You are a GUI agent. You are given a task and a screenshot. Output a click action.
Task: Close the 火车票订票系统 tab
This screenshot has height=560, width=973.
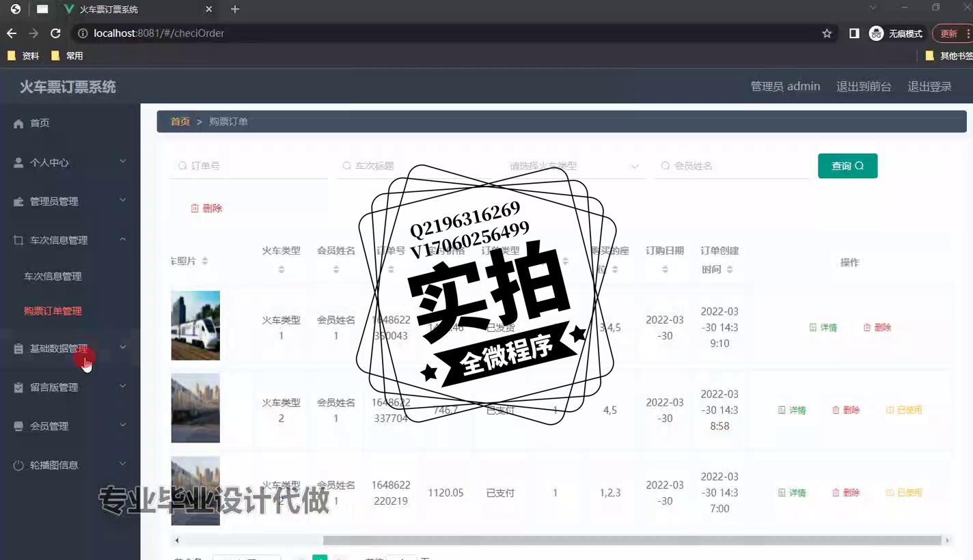209,10
